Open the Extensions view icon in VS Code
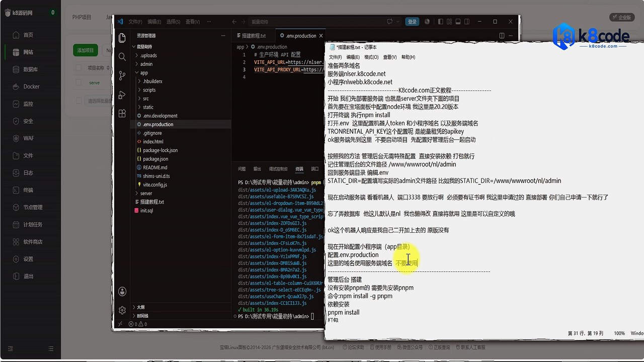This screenshot has width=644, height=362. [x=122, y=114]
